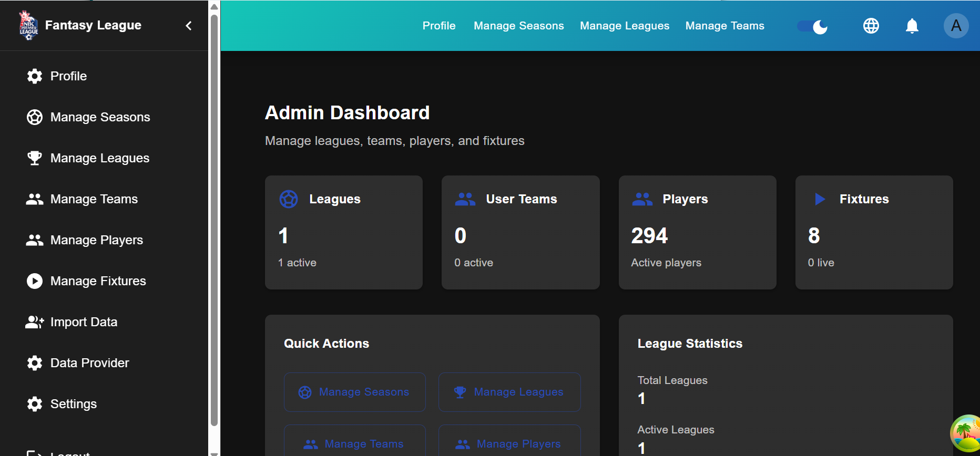Open Data Provider in the sidebar

[x=104, y=363]
